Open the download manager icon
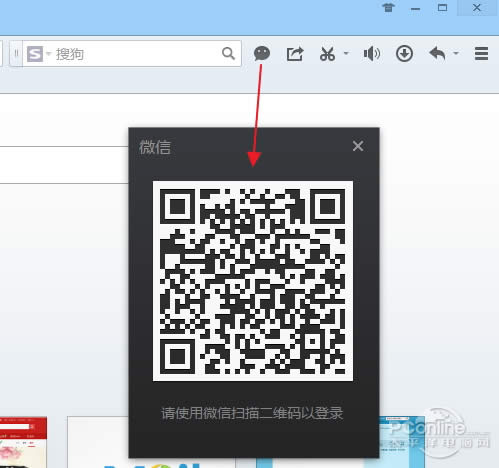The height and width of the screenshot is (468, 499). [404, 54]
